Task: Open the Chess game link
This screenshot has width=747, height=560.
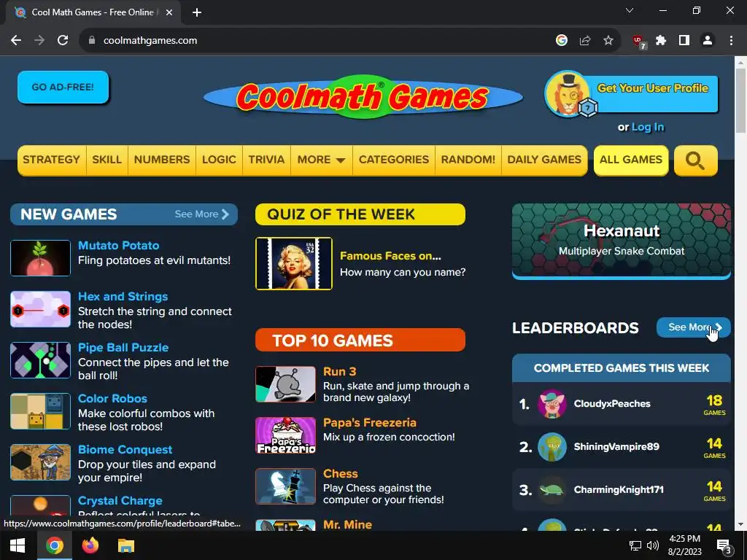Action: pyautogui.click(x=341, y=474)
